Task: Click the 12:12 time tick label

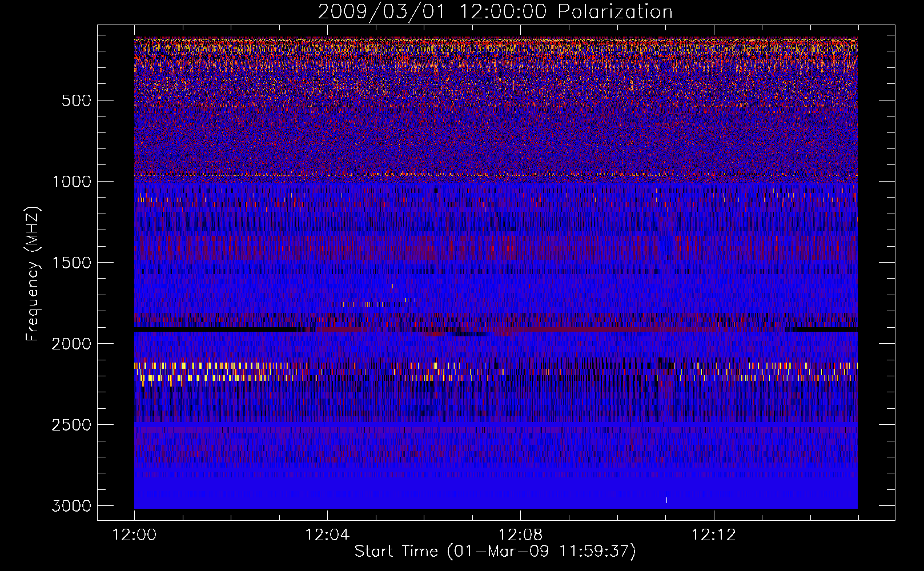Action: [714, 535]
